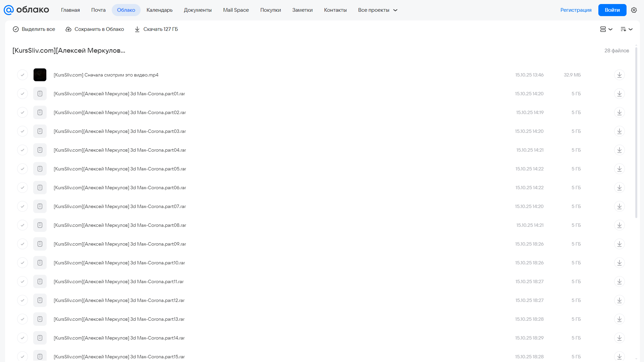Viewport: 644px width, 362px height.
Task: Tick the checkbox next to part07.rar
Action: pyautogui.click(x=22, y=206)
